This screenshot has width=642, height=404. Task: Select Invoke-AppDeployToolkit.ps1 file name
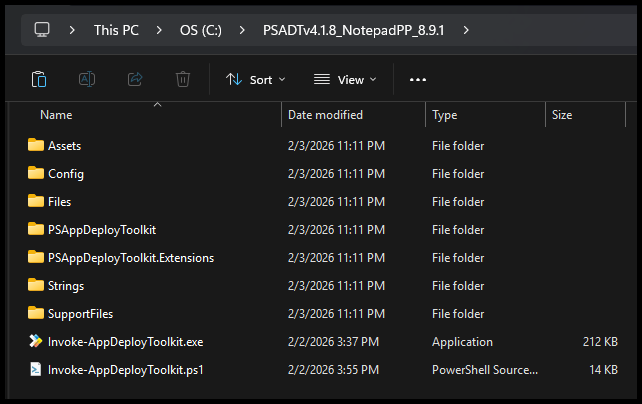[x=126, y=370]
